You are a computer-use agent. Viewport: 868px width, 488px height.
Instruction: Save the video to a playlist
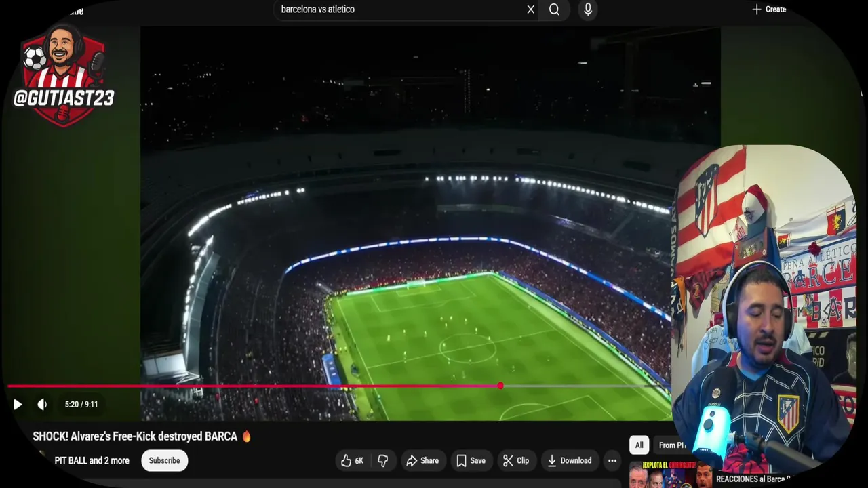(471, 461)
